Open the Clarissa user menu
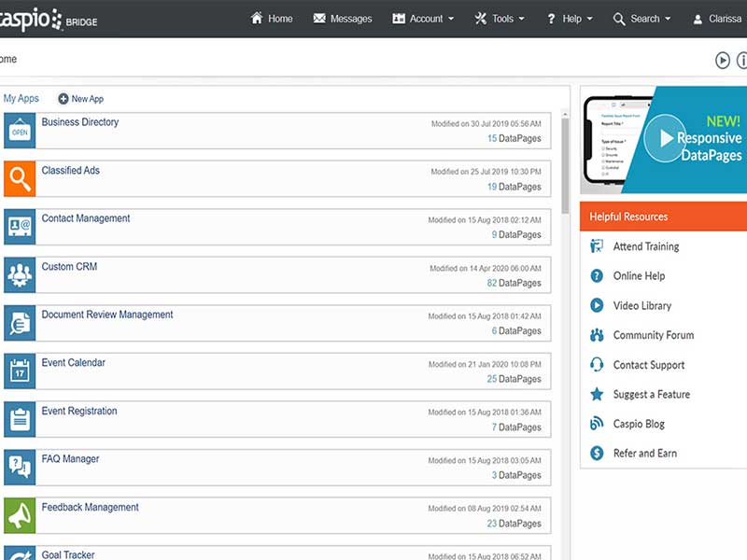The image size is (747, 560). click(x=717, y=19)
